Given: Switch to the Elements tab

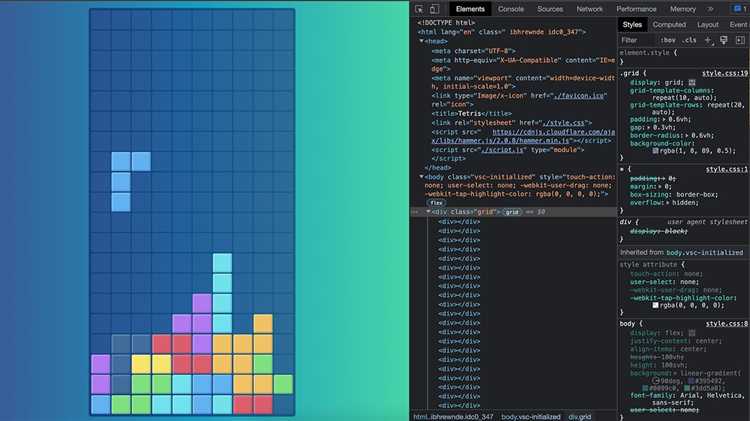Looking at the screenshot, I should [470, 9].
